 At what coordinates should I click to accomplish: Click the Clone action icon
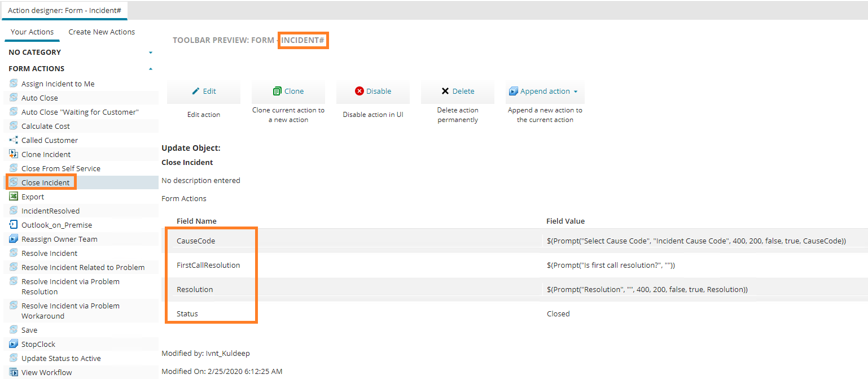tap(276, 90)
